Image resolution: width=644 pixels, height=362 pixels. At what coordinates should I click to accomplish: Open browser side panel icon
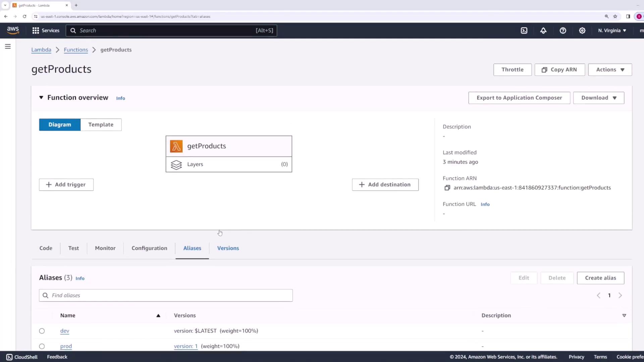pos(628,16)
